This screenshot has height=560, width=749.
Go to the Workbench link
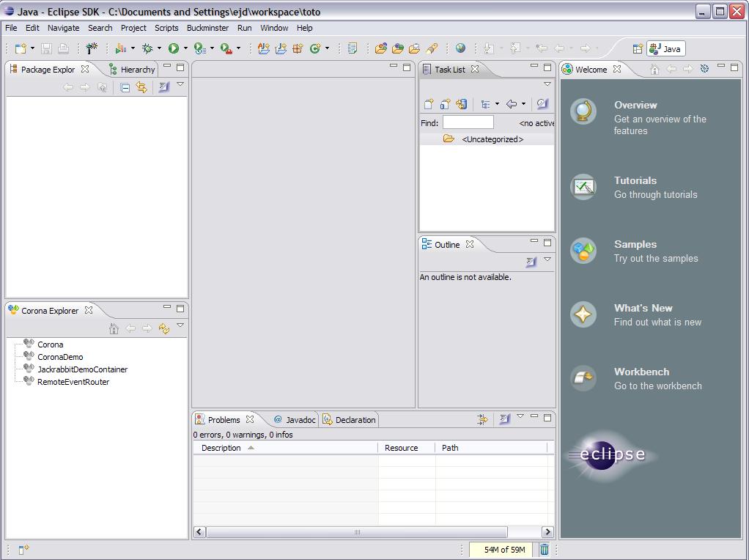[x=641, y=372]
